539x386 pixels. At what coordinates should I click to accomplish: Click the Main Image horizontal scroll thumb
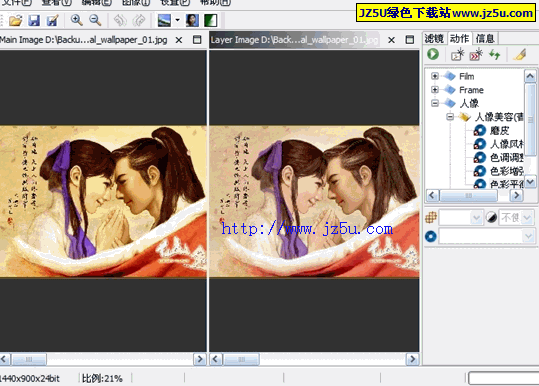pos(29,360)
